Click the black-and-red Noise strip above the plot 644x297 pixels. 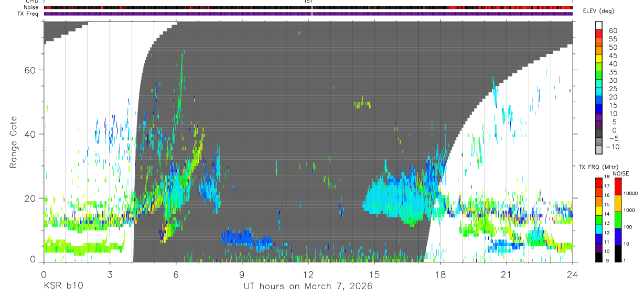coord(308,7)
